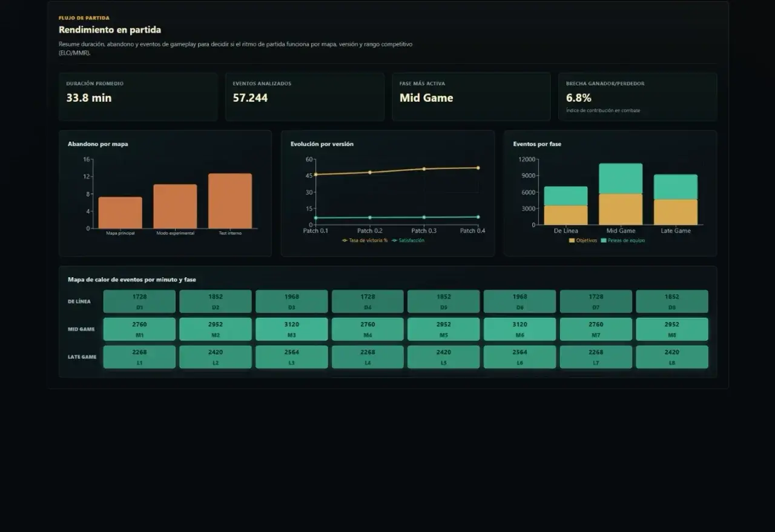Screen dimensions: 775x532
Task: Toggle the Tasa de victoria % legend entry
Action: pos(364,240)
